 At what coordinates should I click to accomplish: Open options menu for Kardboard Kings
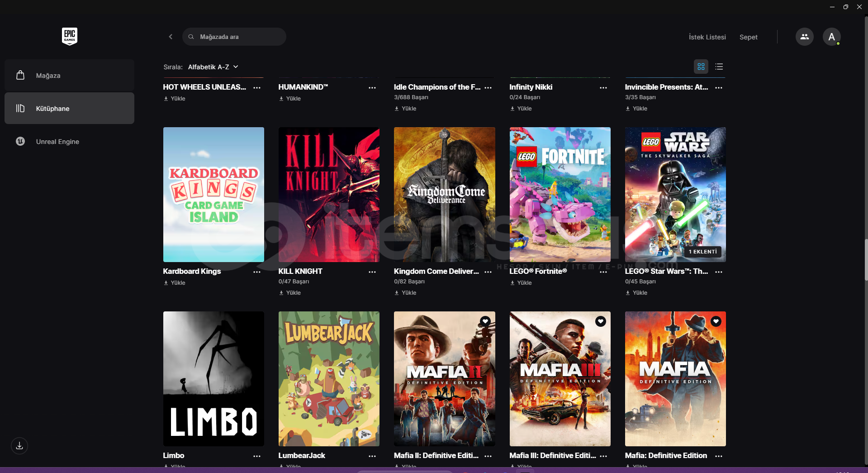coord(257,272)
